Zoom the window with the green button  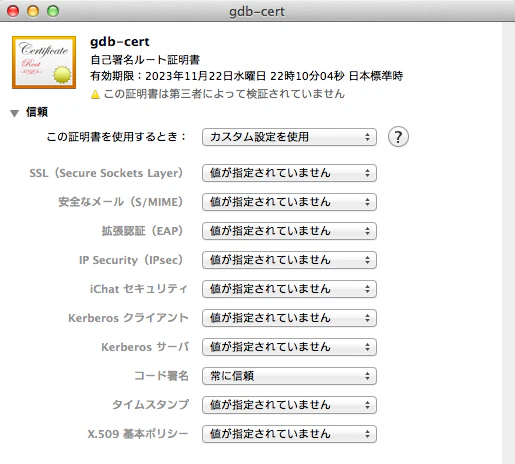53,11
